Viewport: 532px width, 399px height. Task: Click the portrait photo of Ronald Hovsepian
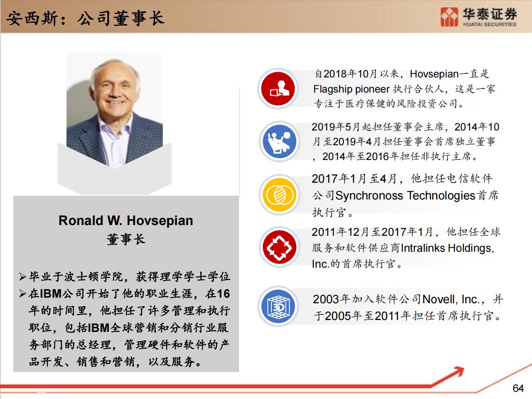pyautogui.click(x=115, y=110)
